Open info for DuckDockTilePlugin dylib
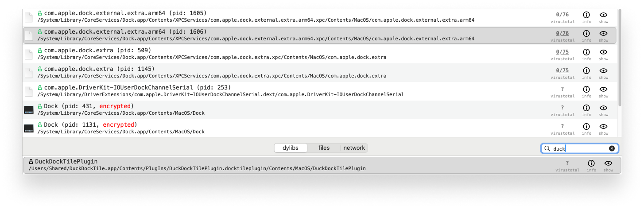644x210 pixels. pos(591,163)
